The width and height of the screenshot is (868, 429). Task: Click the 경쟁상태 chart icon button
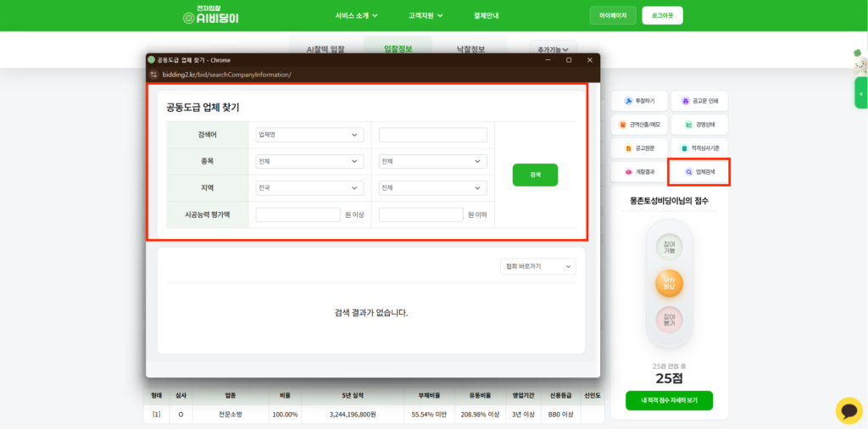698,125
